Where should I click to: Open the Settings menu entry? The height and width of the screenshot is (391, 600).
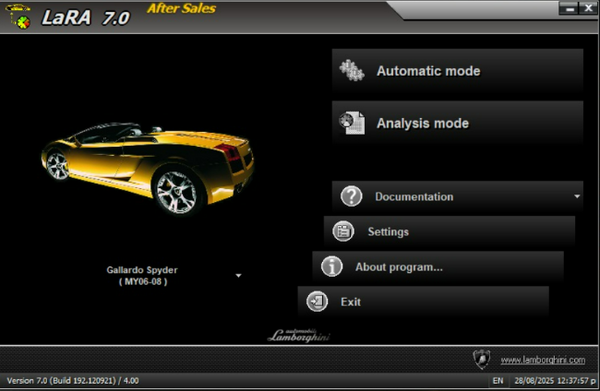(x=449, y=231)
